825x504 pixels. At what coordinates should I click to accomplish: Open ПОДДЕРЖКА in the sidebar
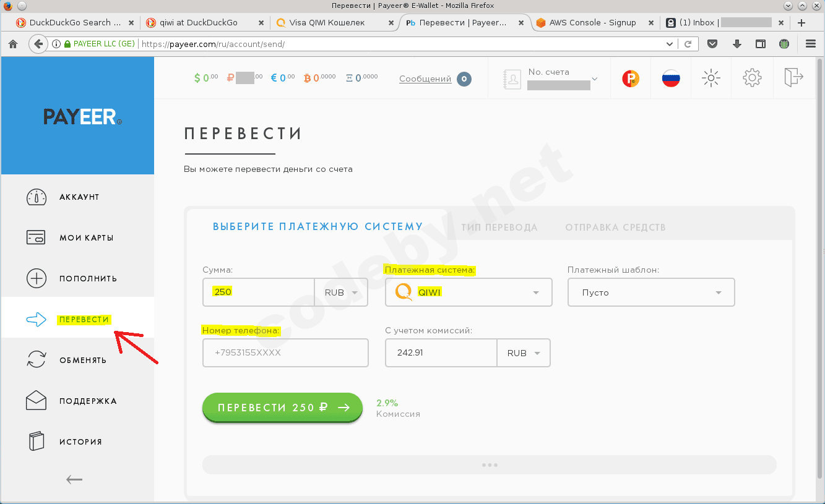point(88,401)
